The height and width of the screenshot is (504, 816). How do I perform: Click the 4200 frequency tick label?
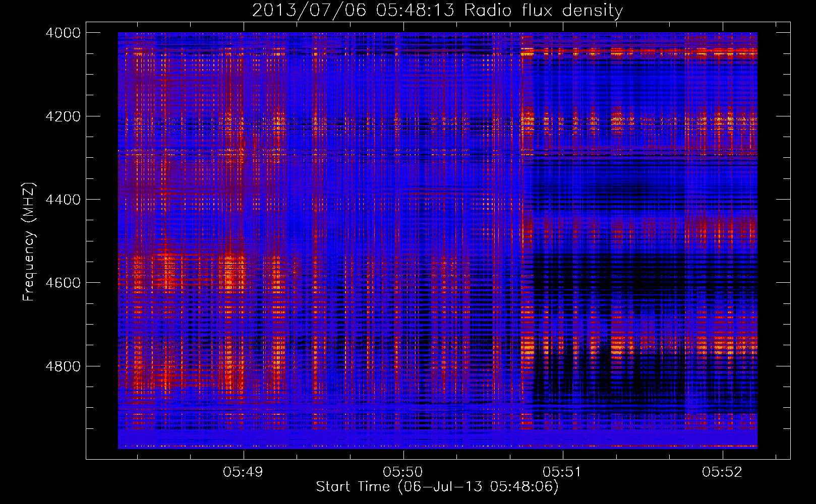coord(63,116)
